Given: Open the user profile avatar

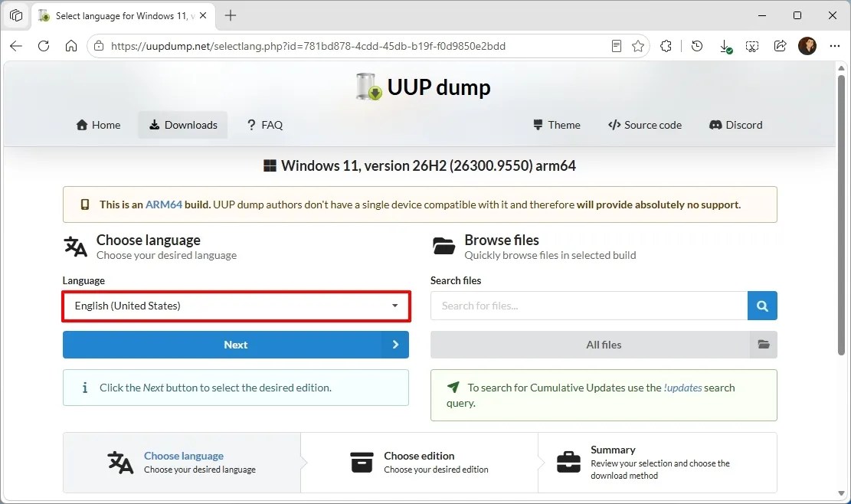Looking at the screenshot, I should point(807,46).
